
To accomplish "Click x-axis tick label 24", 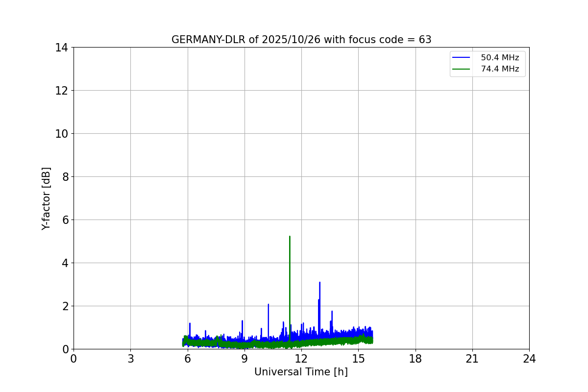I will pos(529,359).
